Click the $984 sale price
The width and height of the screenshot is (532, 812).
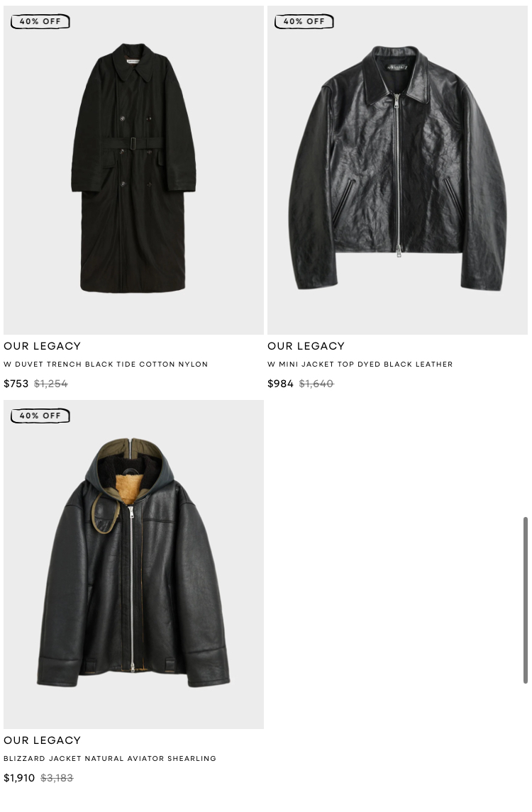(280, 384)
